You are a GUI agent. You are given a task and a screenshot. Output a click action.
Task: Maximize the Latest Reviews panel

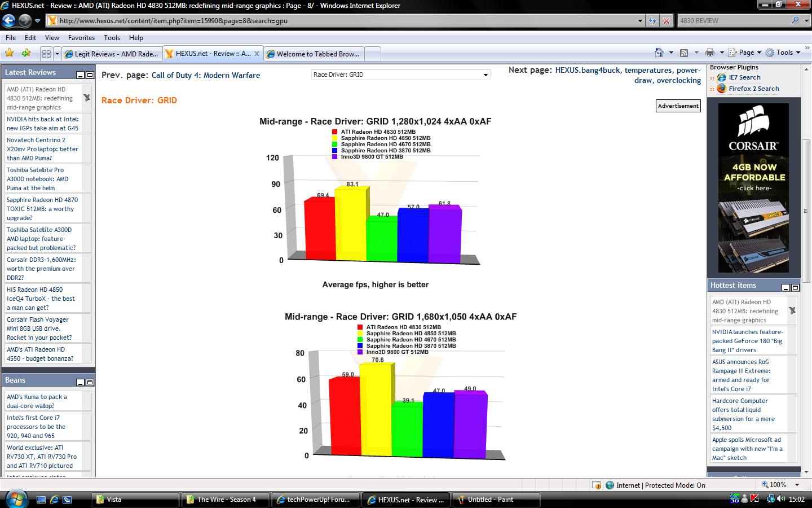click(90, 75)
